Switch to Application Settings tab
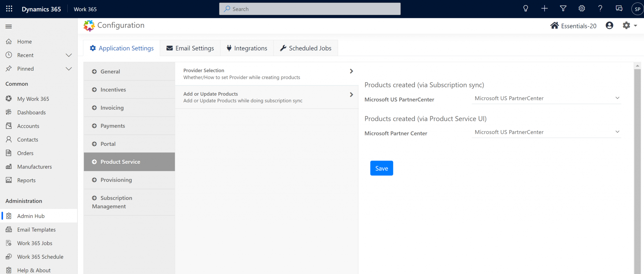 point(122,48)
